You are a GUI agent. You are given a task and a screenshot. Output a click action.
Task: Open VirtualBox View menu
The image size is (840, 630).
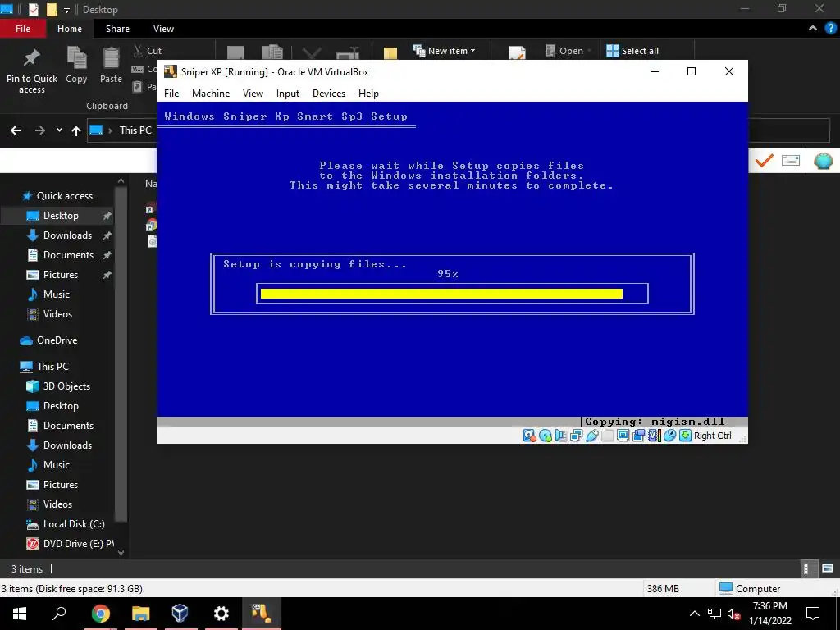click(253, 94)
